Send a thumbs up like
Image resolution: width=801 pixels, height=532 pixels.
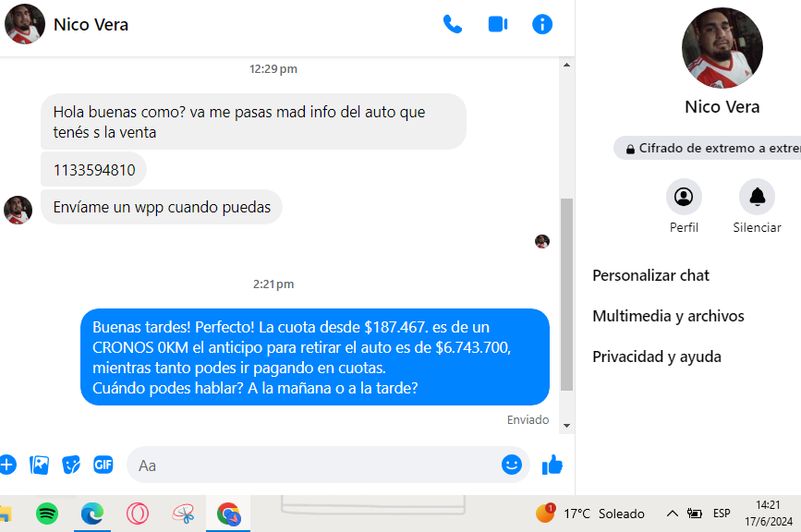[552, 465]
